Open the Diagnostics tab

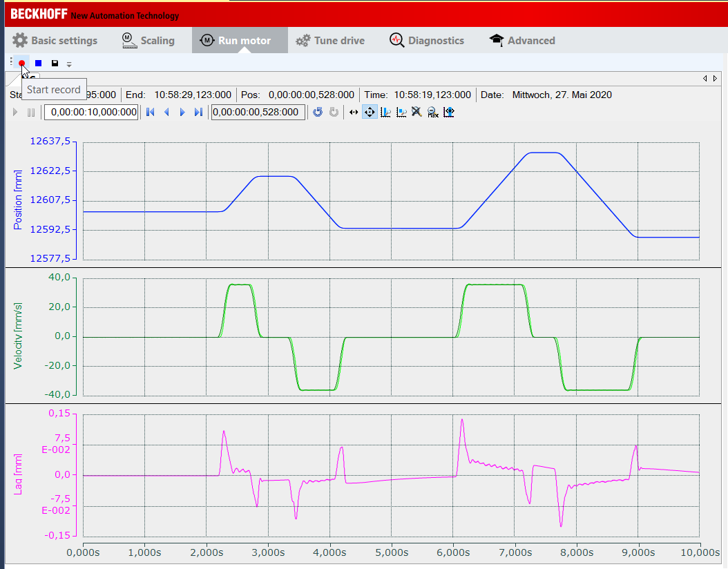427,41
